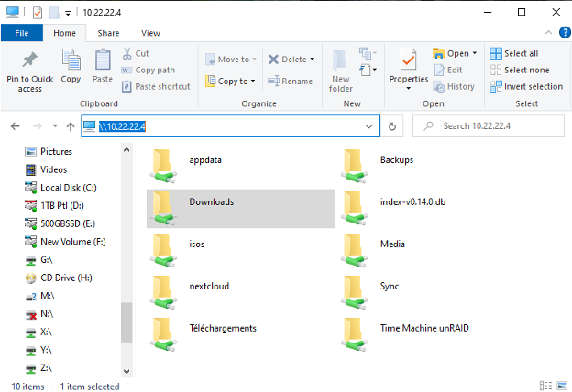Screen dimensions: 572x392
Task: Switch to the Home ribbon tab
Action: [x=64, y=33]
